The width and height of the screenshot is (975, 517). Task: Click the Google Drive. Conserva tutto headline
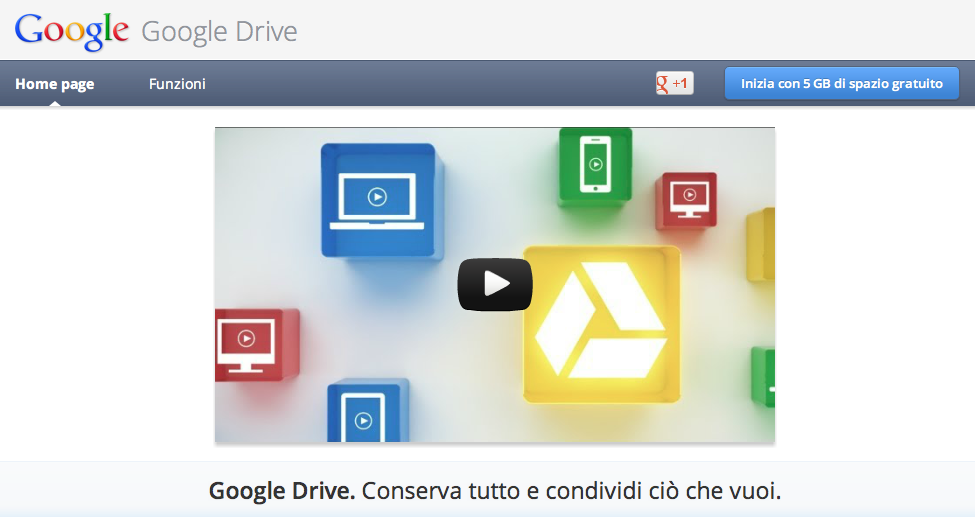click(x=495, y=491)
